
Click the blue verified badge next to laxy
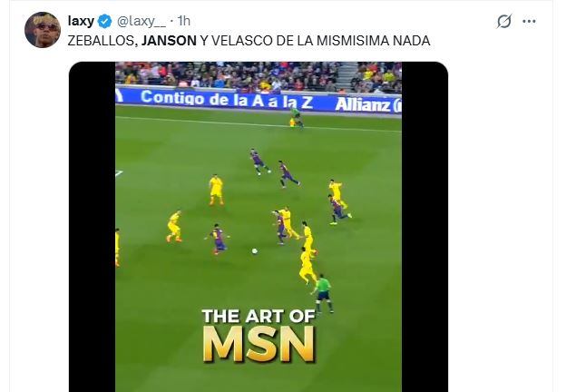click(104, 21)
